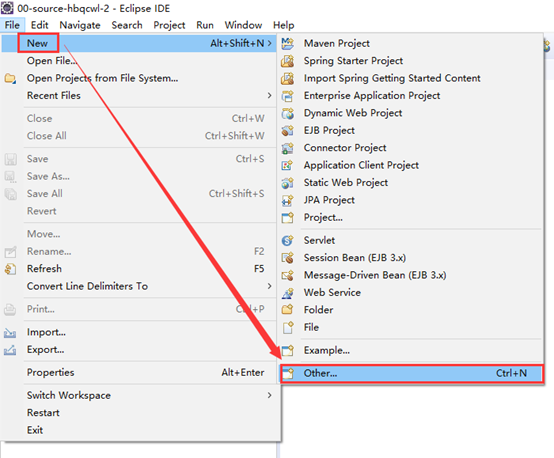This screenshot has height=458, width=554.
Task: Click Export... in the File menu
Action: point(46,350)
